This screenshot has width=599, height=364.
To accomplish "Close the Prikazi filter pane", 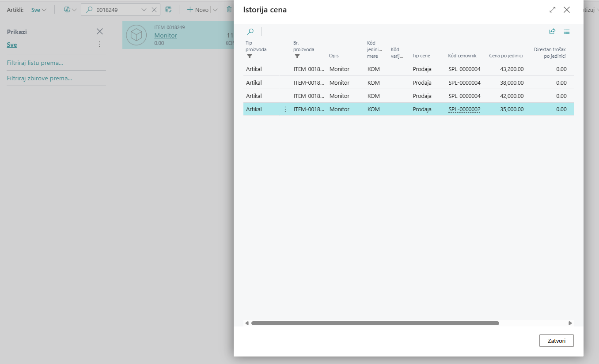I will tap(100, 31).
